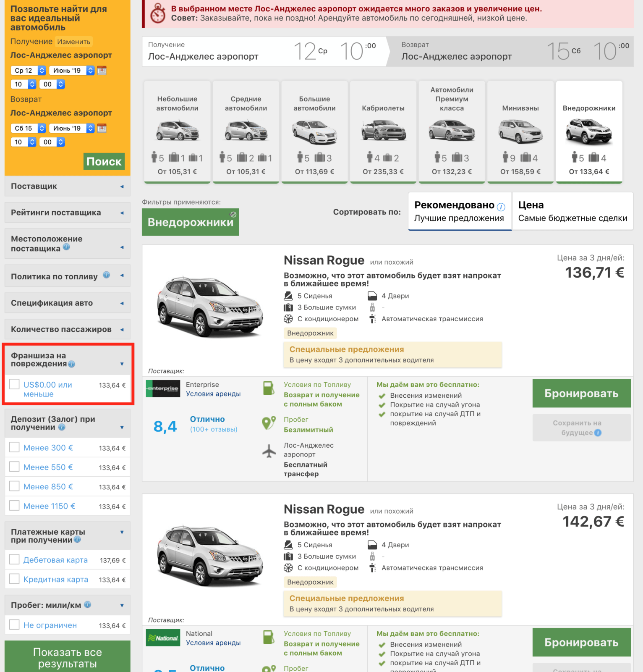The height and width of the screenshot is (672, 643).
Task: Click doors icon in first Nissan Rogue offer
Action: (372, 296)
